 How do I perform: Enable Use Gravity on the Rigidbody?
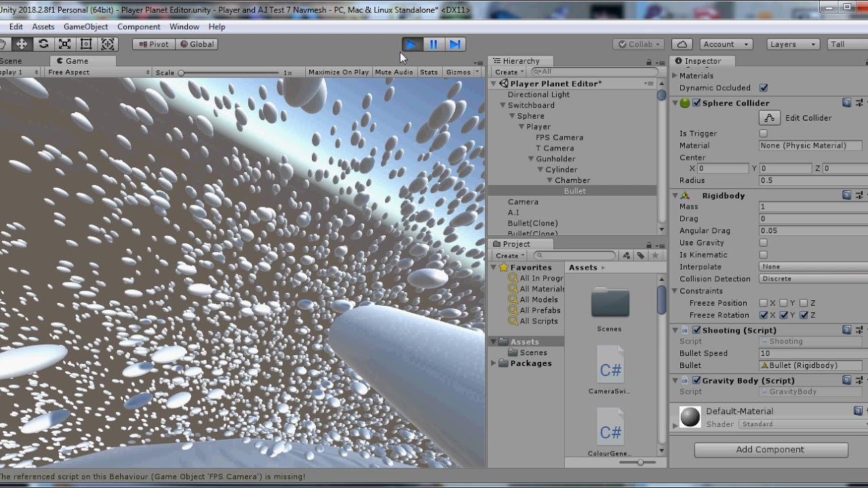[x=764, y=243]
